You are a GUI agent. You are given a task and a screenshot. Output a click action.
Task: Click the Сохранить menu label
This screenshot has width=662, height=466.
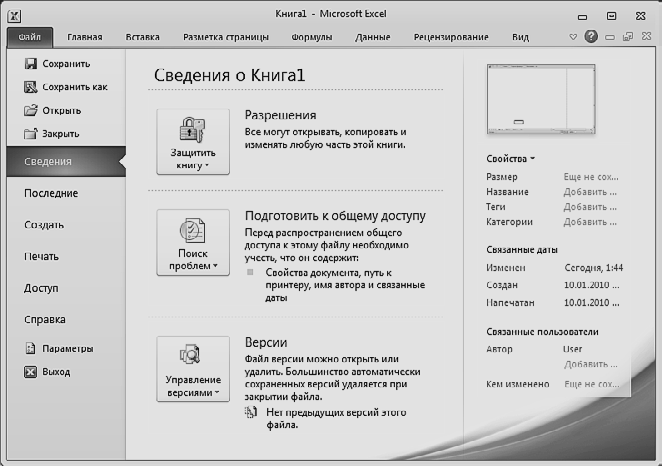point(66,64)
